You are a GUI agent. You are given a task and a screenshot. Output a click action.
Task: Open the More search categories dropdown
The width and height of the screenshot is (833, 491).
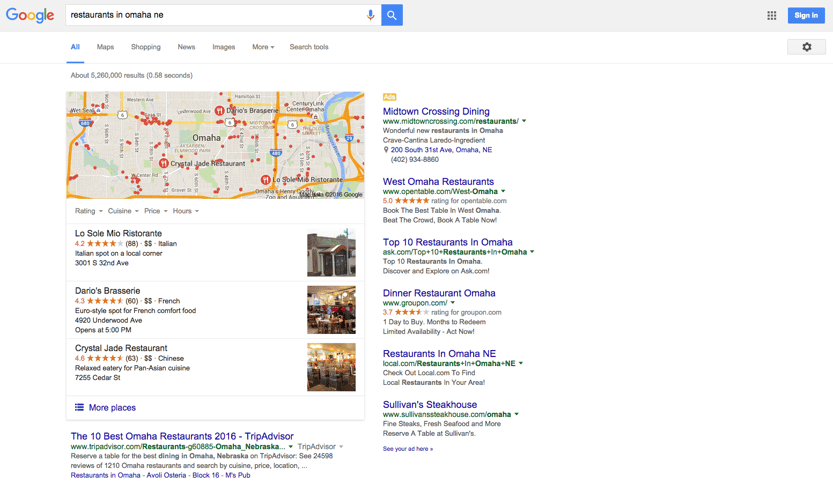coord(263,47)
